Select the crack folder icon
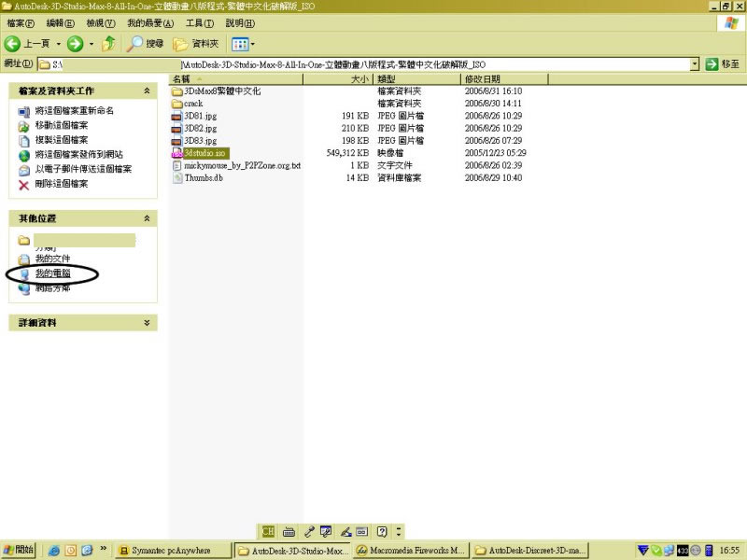 pos(176,104)
